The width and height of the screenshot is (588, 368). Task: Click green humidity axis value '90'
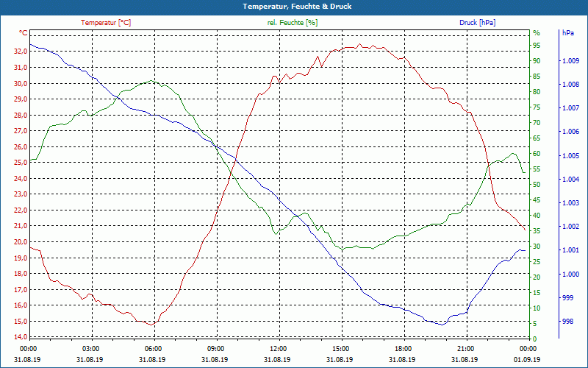click(x=537, y=61)
